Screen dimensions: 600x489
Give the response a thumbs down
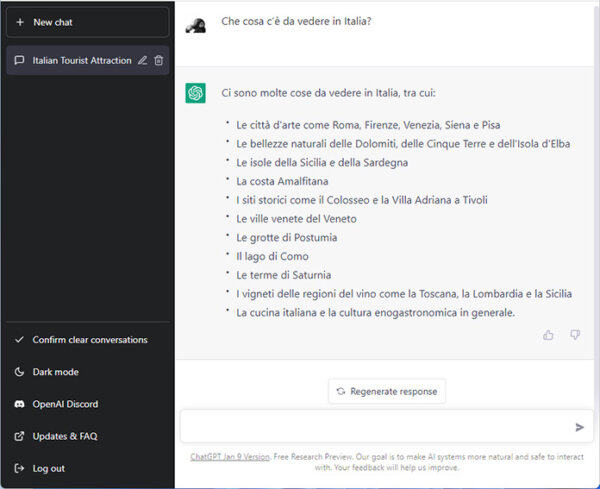[x=575, y=335]
